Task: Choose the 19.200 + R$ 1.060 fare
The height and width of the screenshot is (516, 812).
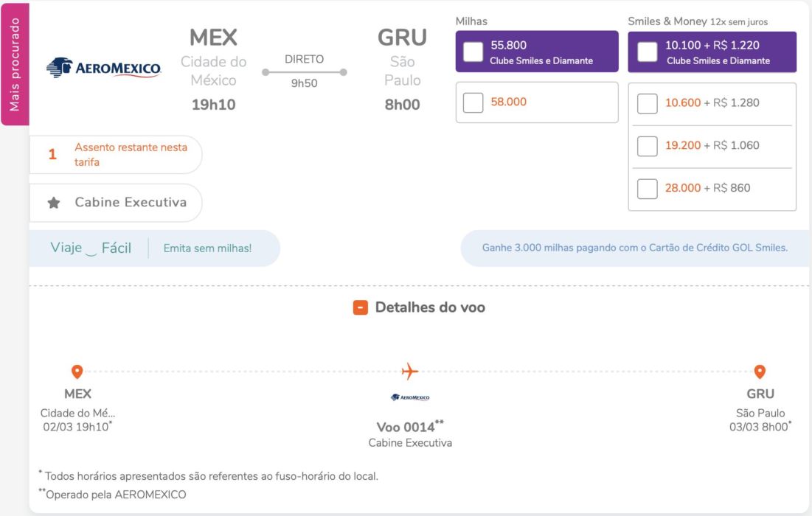Action: tap(648, 146)
